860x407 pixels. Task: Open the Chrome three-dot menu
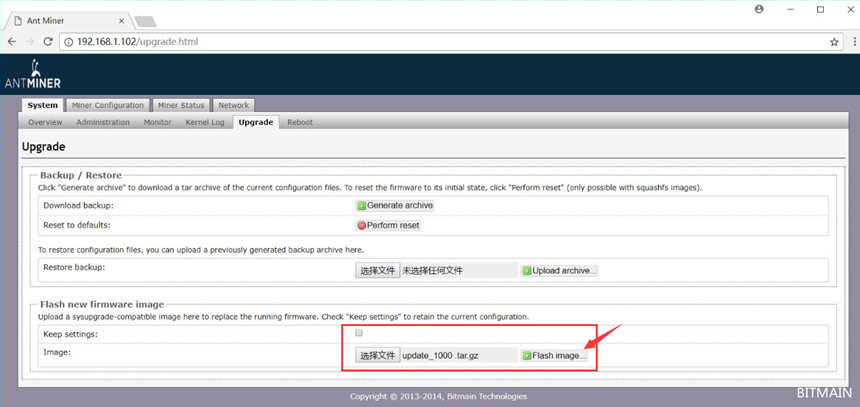(850, 42)
